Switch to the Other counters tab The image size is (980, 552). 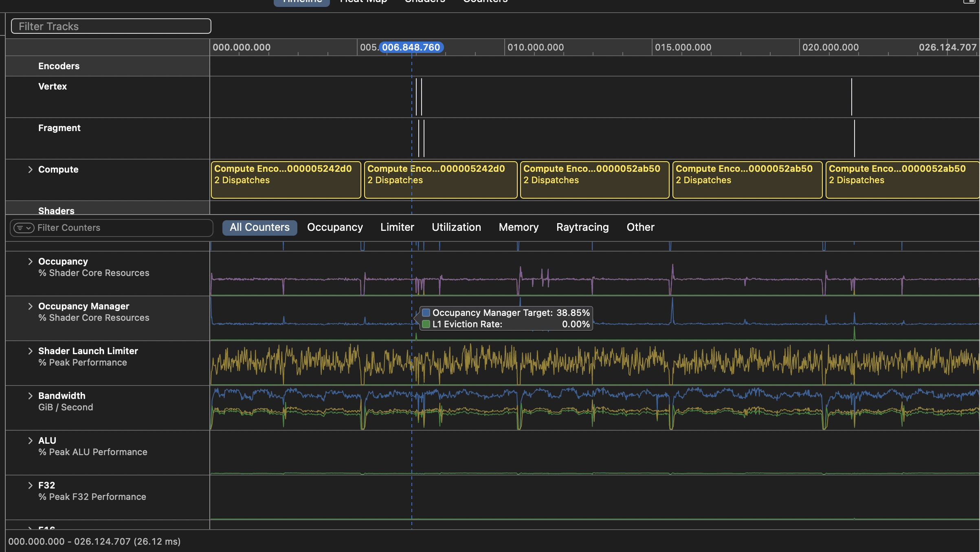pyautogui.click(x=640, y=228)
